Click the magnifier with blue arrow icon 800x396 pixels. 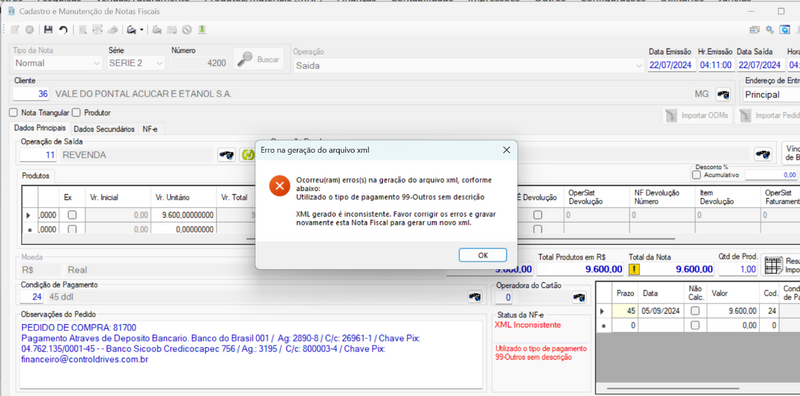click(770, 30)
